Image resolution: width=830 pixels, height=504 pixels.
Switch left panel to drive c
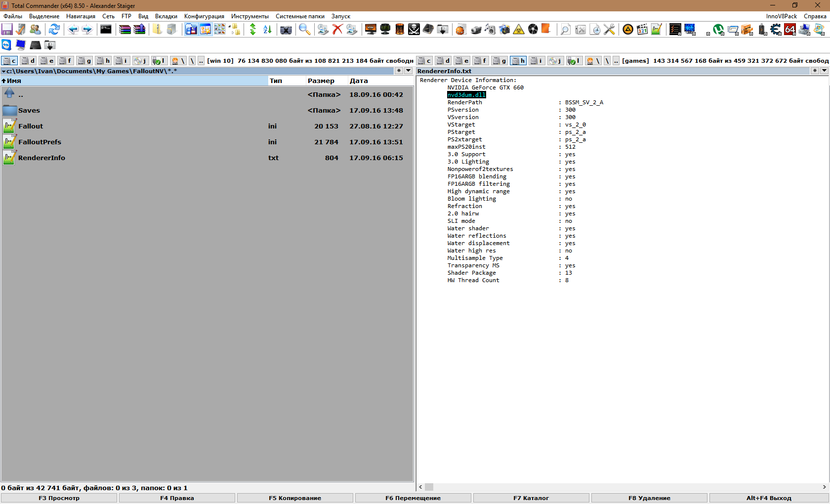coord(9,61)
